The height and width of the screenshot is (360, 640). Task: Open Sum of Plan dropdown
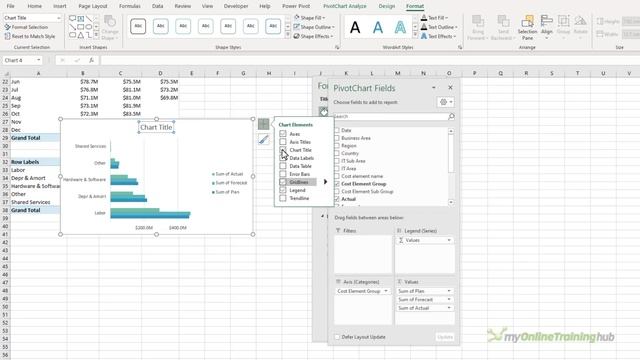coord(449,291)
